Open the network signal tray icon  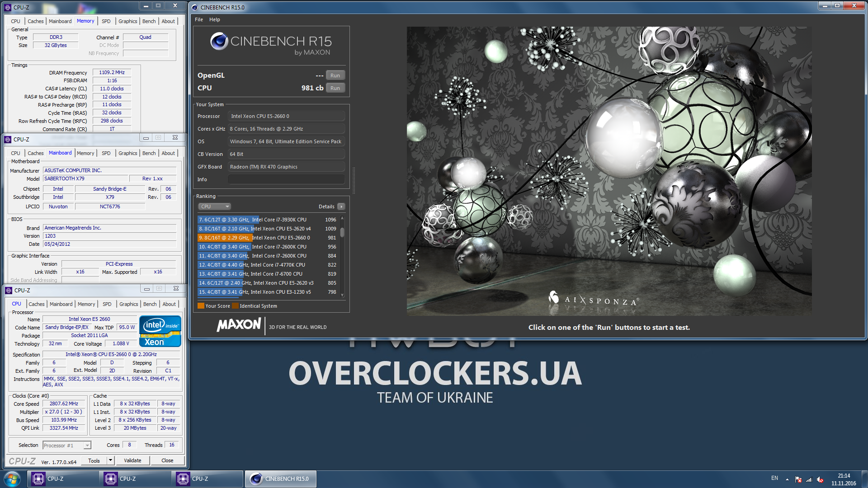tap(809, 479)
